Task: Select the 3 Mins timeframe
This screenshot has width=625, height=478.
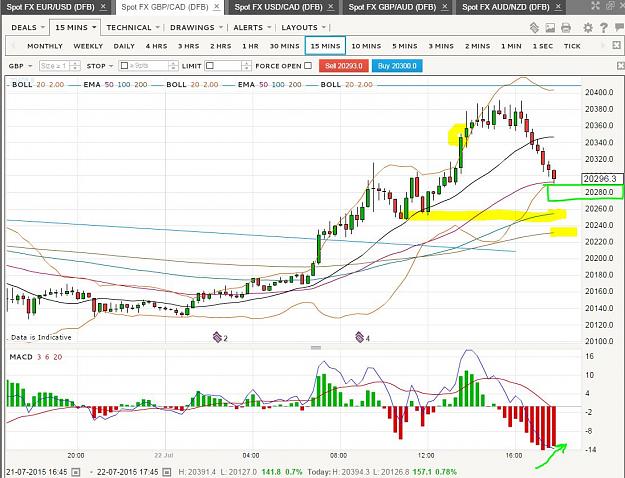Action: (x=441, y=46)
